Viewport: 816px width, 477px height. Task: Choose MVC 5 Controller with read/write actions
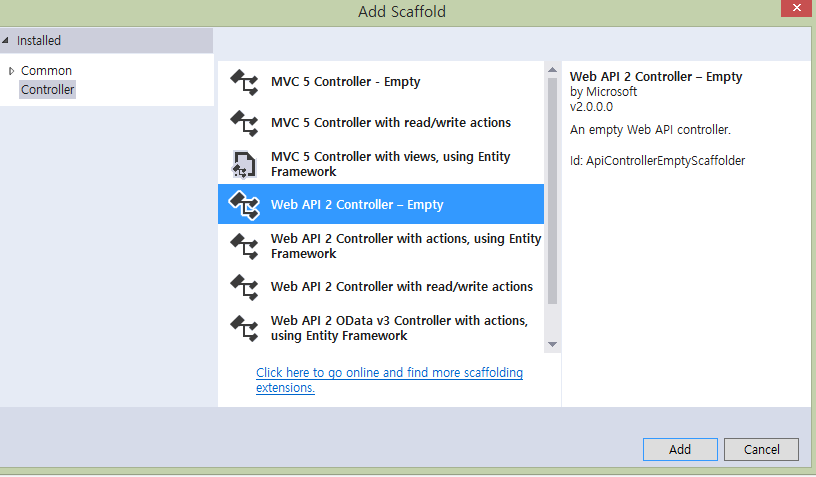(x=381, y=123)
